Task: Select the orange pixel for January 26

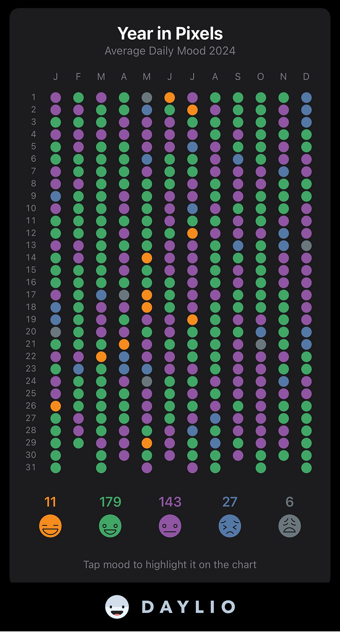Action: 56,406
